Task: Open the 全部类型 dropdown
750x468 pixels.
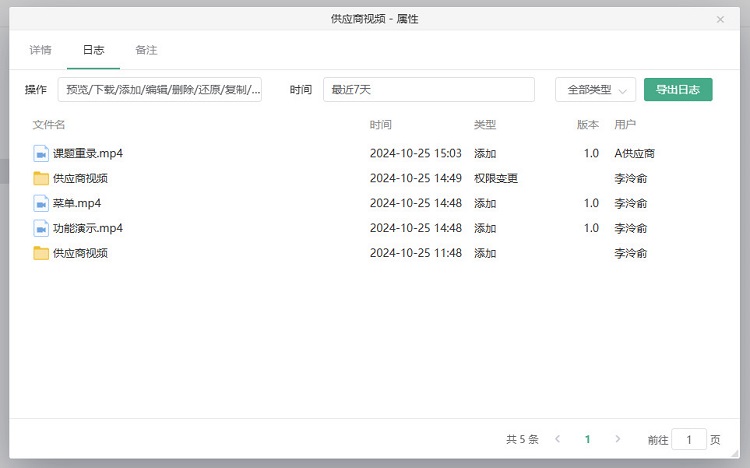Action: coord(595,90)
